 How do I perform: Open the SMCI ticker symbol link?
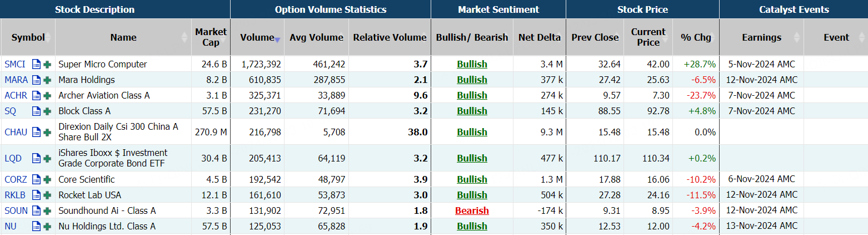click(14, 64)
